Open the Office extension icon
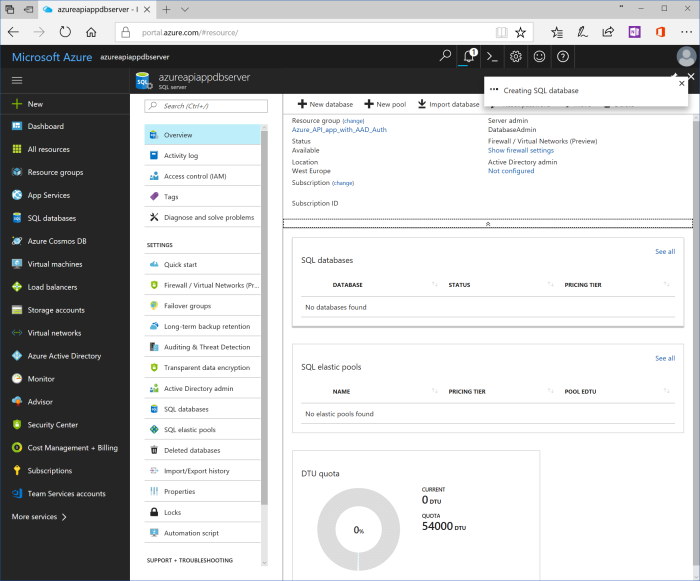 coord(660,32)
